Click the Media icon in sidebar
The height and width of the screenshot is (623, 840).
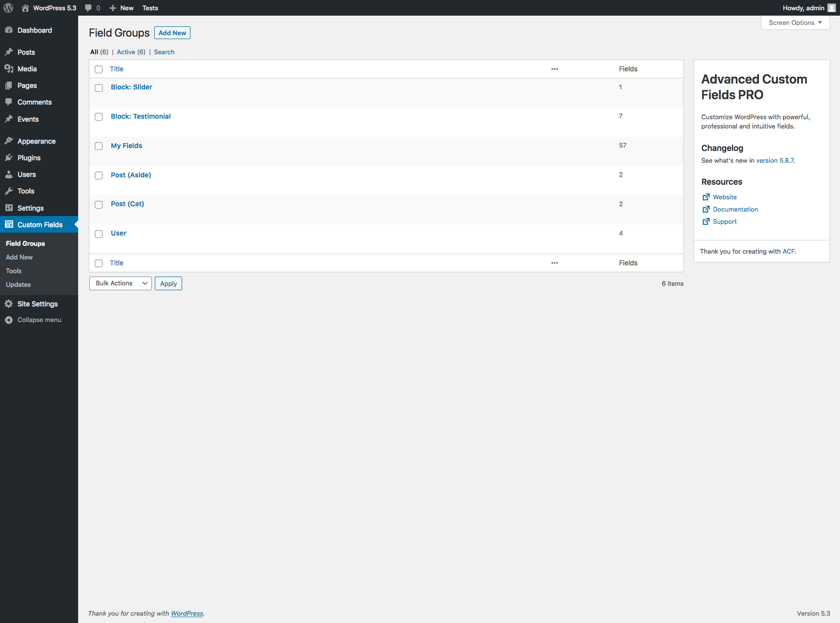(9, 69)
